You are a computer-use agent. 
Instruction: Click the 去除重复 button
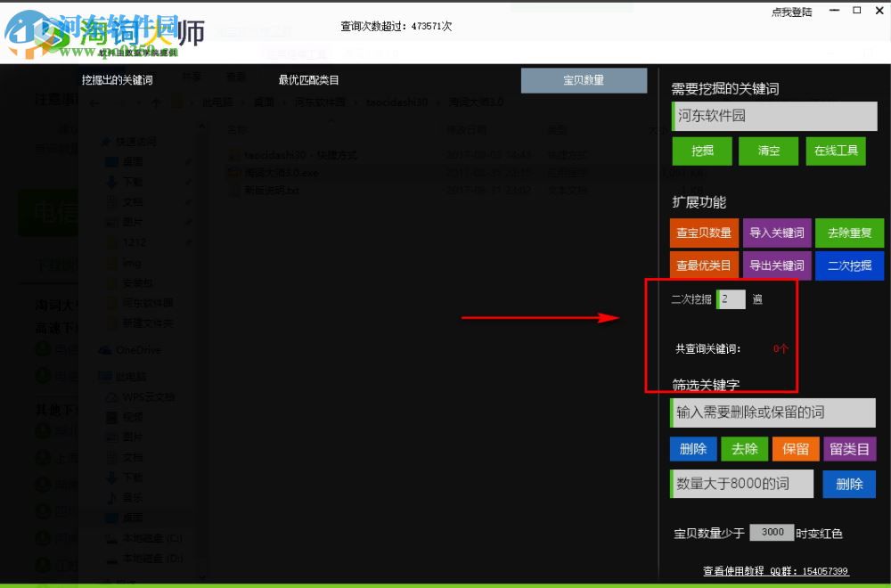(849, 233)
